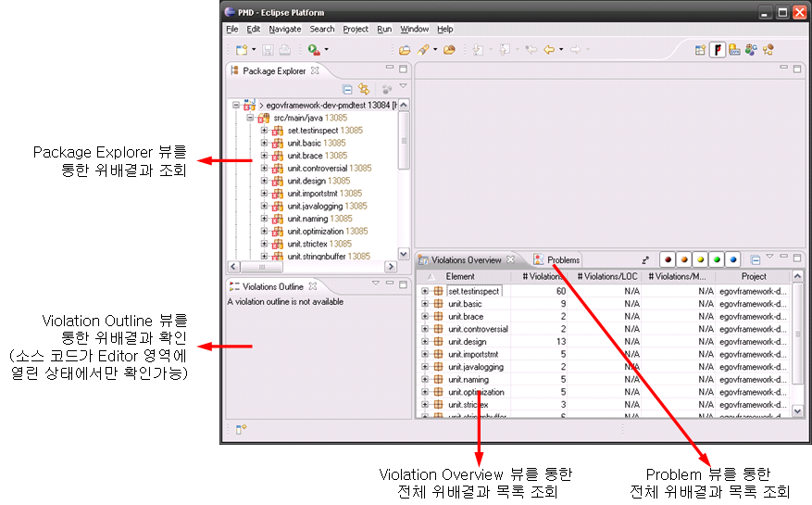This screenshot has width=812, height=505.
Task: Toggle the dark red priority filter
Action: pos(667,260)
